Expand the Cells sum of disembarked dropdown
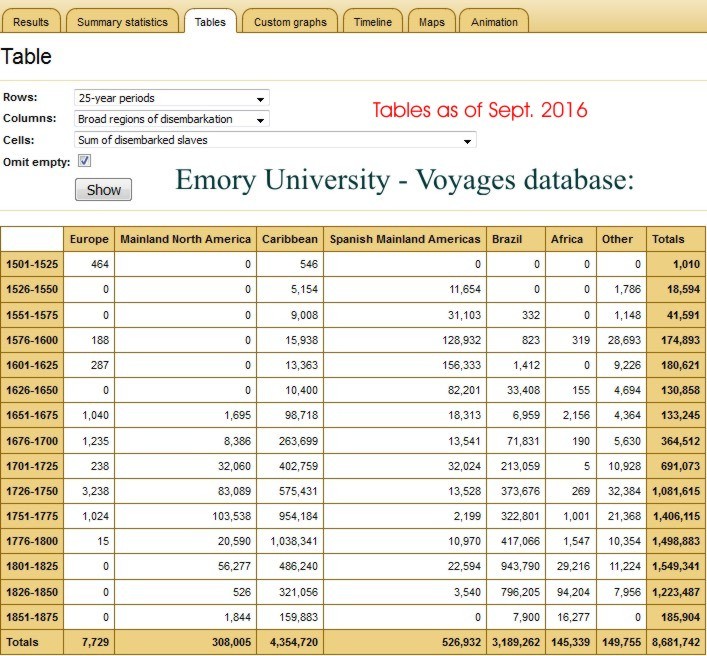Screen dimensions: 707x656 click(275, 140)
